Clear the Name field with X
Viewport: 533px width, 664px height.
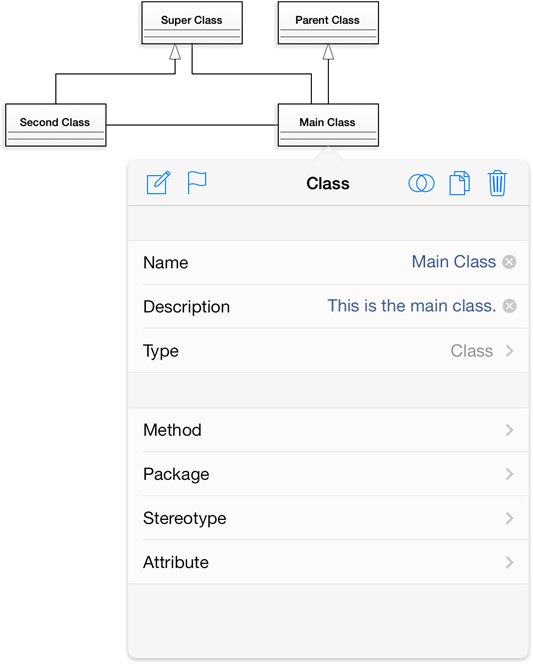(x=509, y=262)
